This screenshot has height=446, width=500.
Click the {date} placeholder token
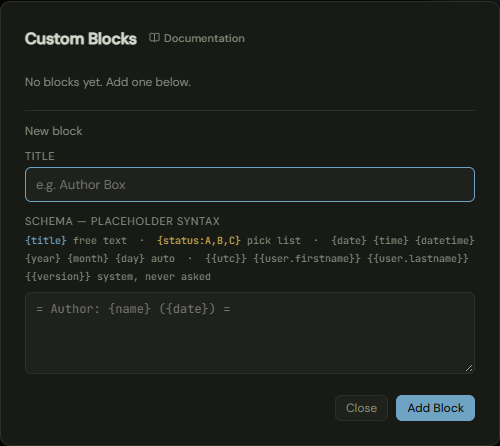coord(349,240)
